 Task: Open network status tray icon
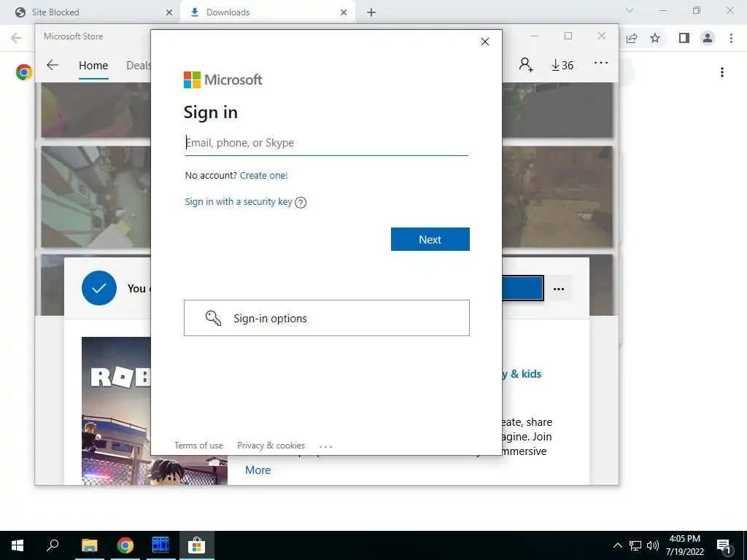[x=635, y=545]
